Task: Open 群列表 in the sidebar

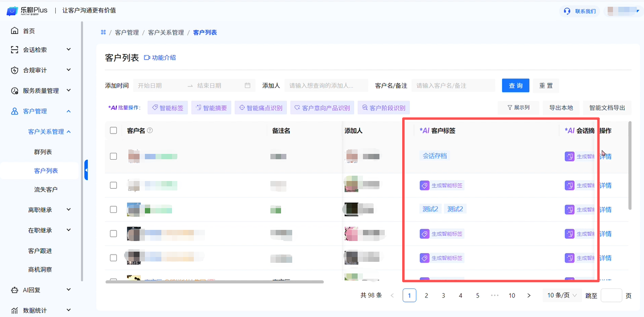Action: point(43,152)
